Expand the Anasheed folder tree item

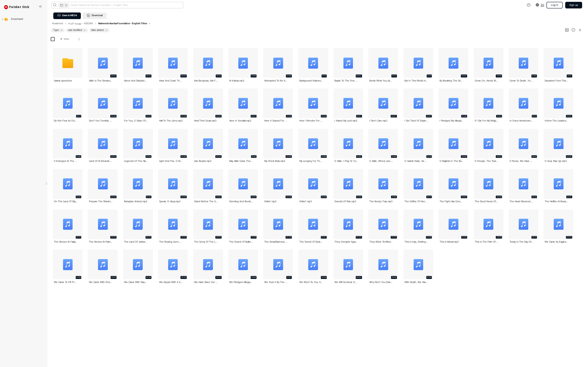(3, 19)
